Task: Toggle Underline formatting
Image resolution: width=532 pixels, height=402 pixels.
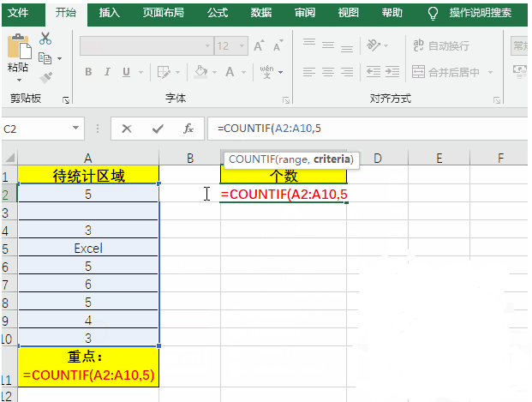Action: click(126, 72)
